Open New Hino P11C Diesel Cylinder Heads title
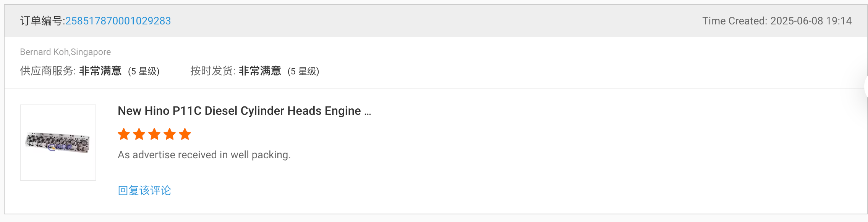The image size is (868, 222). coord(245,111)
